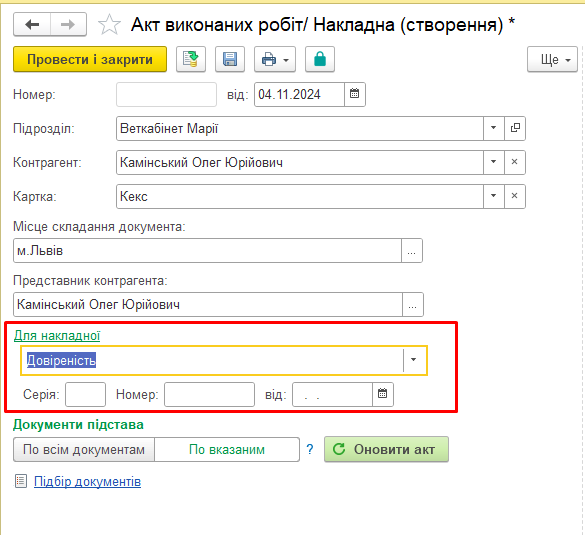Expand the Контрагент dropdown arrow
The width and height of the screenshot is (585, 535).
coord(494,162)
